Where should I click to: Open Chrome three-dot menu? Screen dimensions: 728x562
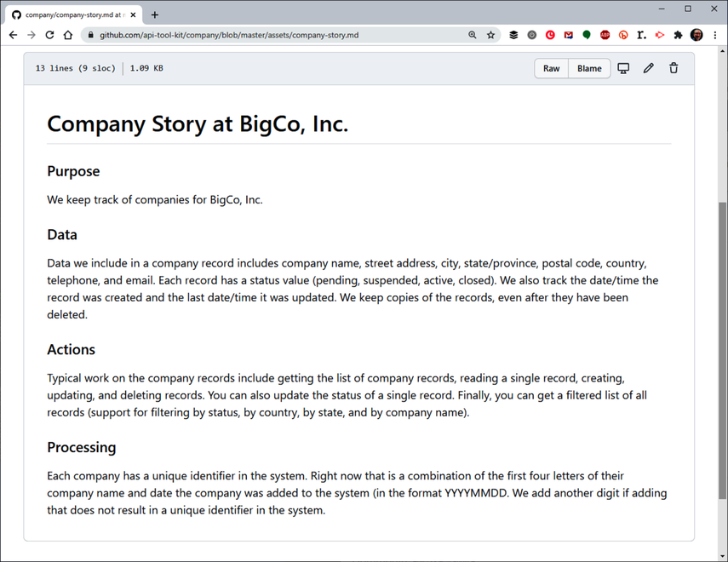point(715,35)
